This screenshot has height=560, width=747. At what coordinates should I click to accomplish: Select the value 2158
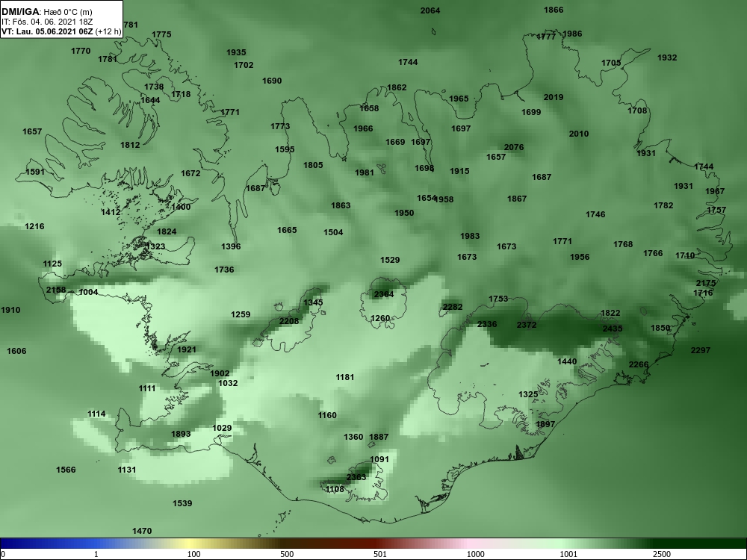pyautogui.click(x=56, y=290)
